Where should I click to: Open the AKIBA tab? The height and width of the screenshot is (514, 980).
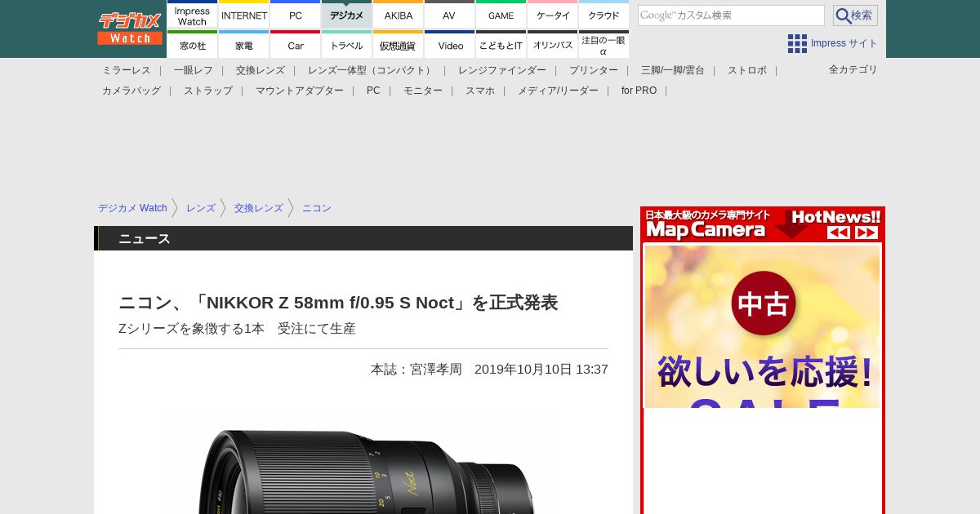399,15
